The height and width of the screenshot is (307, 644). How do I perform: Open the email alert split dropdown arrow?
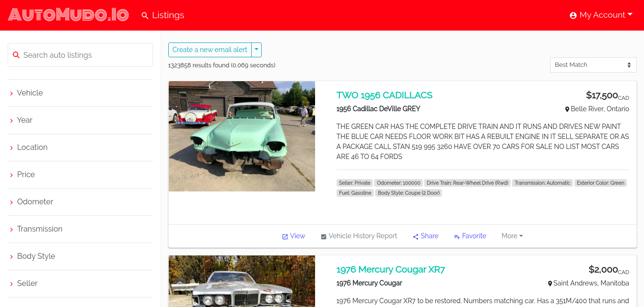click(256, 50)
